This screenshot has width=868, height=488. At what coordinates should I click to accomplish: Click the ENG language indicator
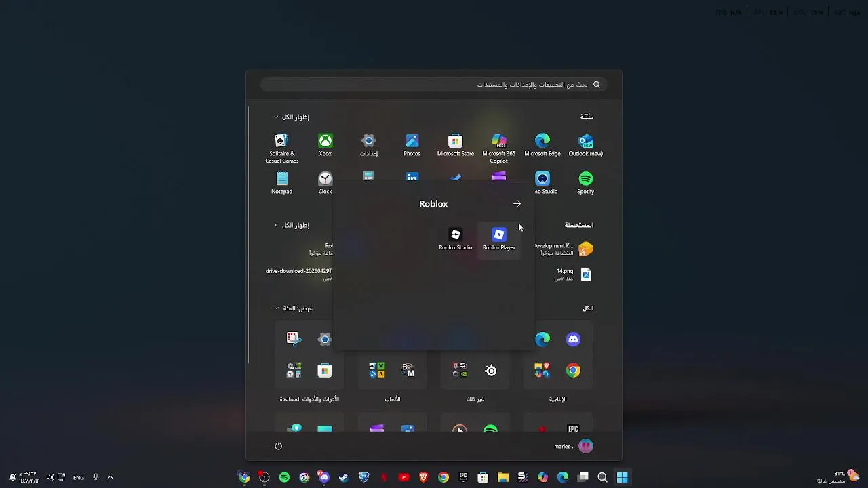(79, 477)
